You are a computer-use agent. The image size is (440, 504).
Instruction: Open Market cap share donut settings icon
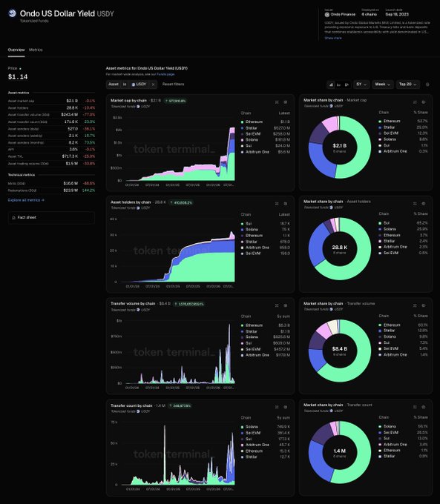click(x=424, y=102)
